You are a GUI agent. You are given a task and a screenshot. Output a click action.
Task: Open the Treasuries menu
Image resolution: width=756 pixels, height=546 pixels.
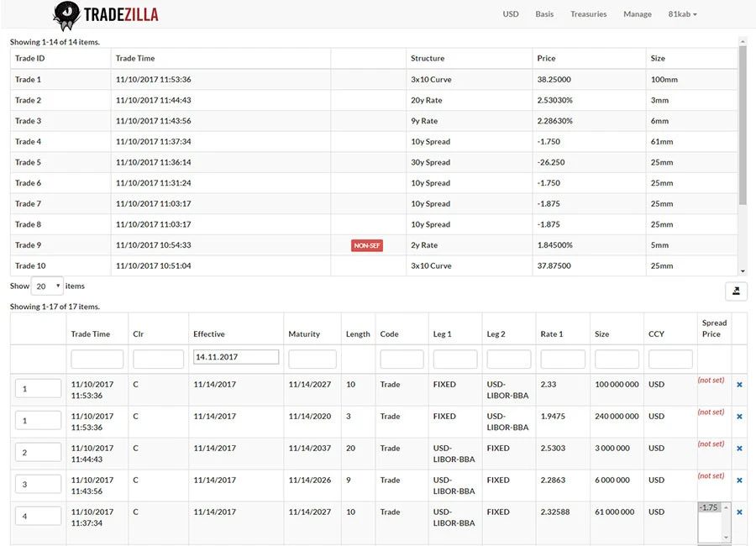[588, 14]
